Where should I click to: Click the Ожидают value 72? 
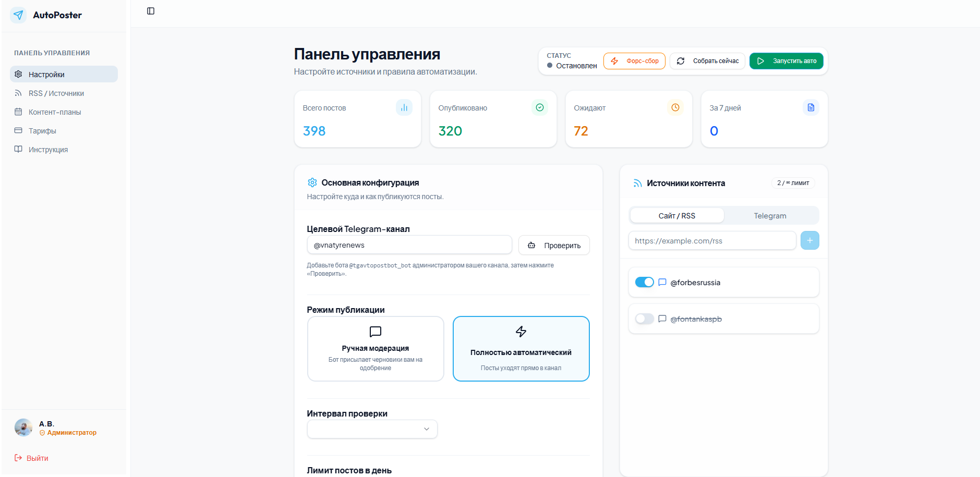pyautogui.click(x=581, y=131)
